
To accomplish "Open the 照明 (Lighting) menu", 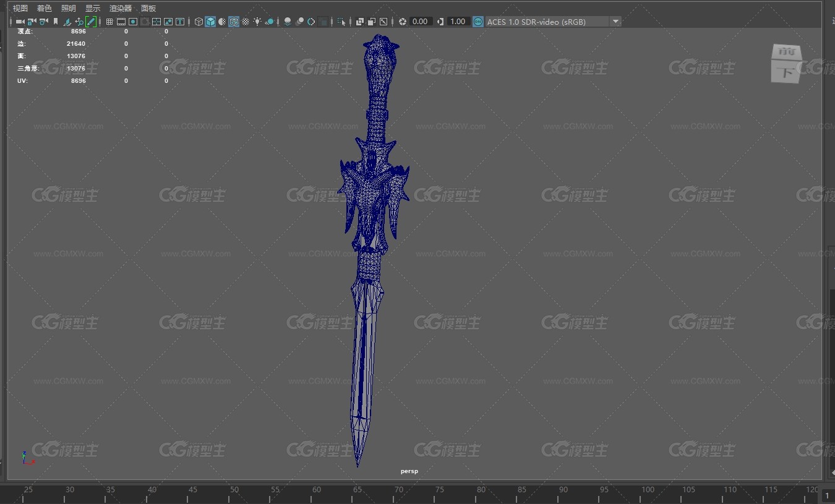I will pos(69,9).
